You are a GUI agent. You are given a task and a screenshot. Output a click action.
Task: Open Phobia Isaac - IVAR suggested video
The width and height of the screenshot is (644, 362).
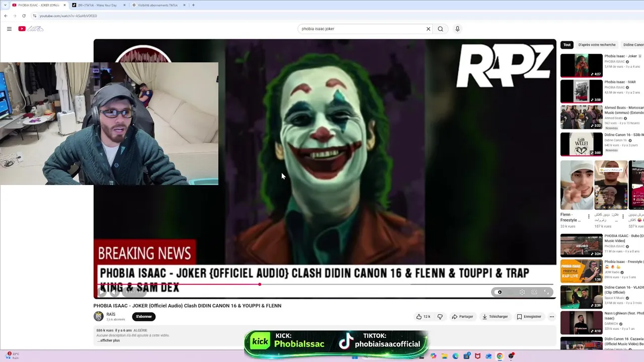[x=582, y=91]
